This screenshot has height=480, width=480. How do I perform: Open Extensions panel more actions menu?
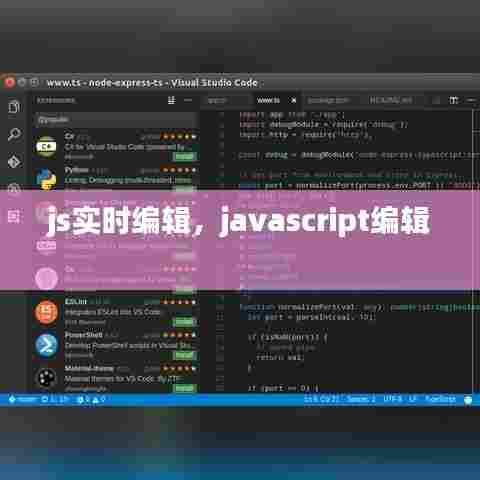click(x=188, y=100)
